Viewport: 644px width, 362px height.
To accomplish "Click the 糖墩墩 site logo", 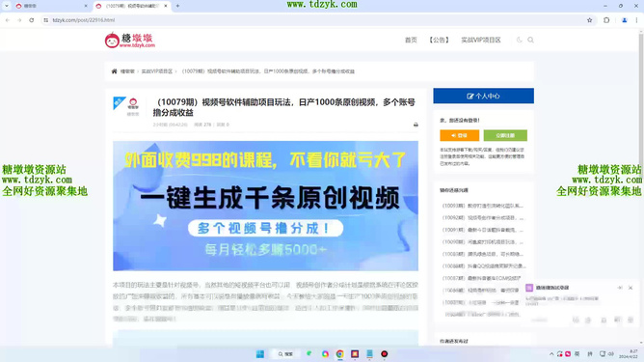I will click(x=130, y=41).
